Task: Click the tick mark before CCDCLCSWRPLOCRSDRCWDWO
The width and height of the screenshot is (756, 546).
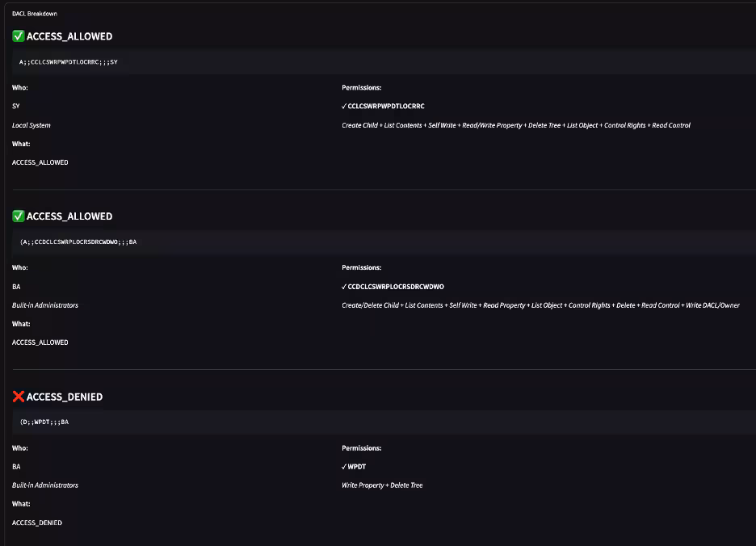Action: point(344,287)
